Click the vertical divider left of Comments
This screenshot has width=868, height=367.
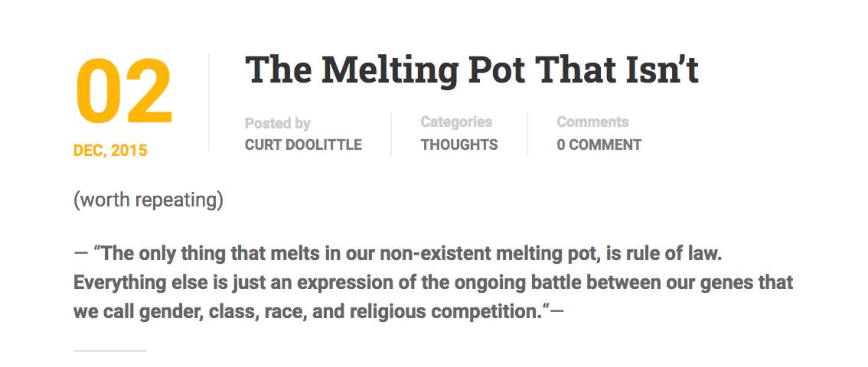[527, 134]
